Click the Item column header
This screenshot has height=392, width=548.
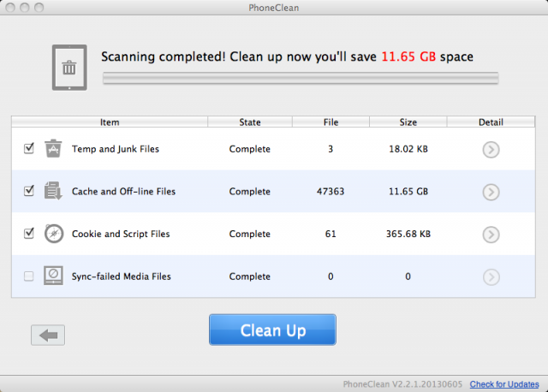[x=110, y=122]
